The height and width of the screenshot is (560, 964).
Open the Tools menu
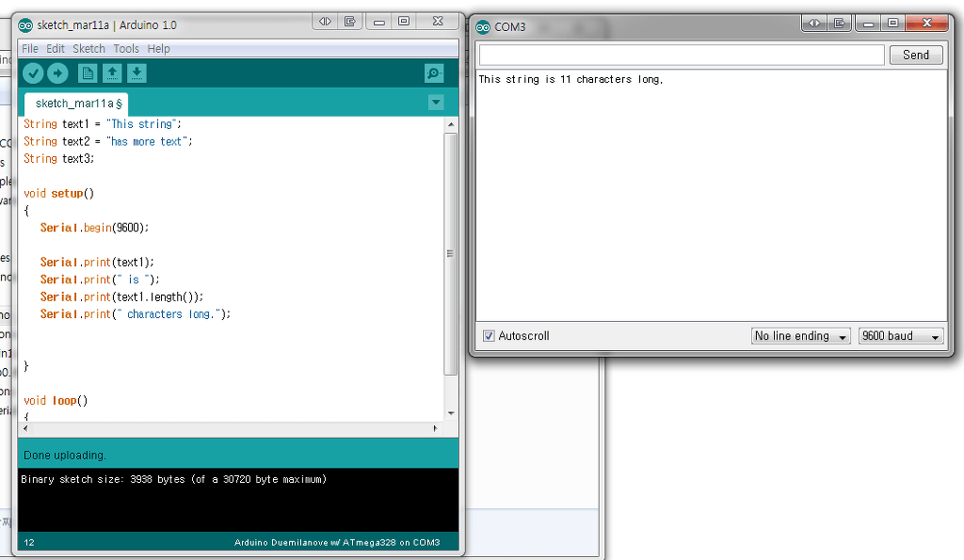tap(126, 49)
